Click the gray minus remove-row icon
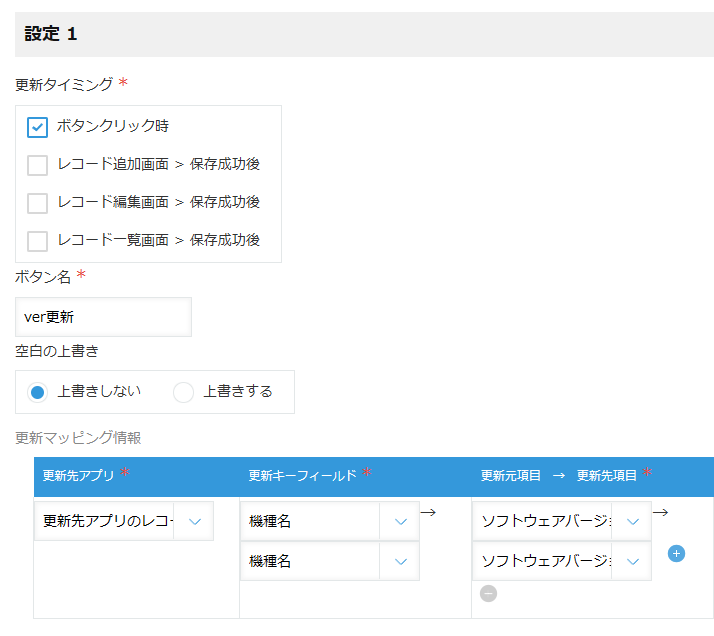714x636 pixels. click(488, 593)
